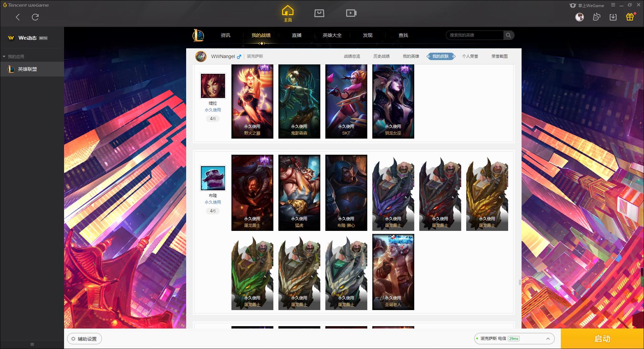Image resolution: width=644 pixels, height=349 pixels.
Task: Open the green 屠龙勇士 chroma card
Action: [252, 272]
